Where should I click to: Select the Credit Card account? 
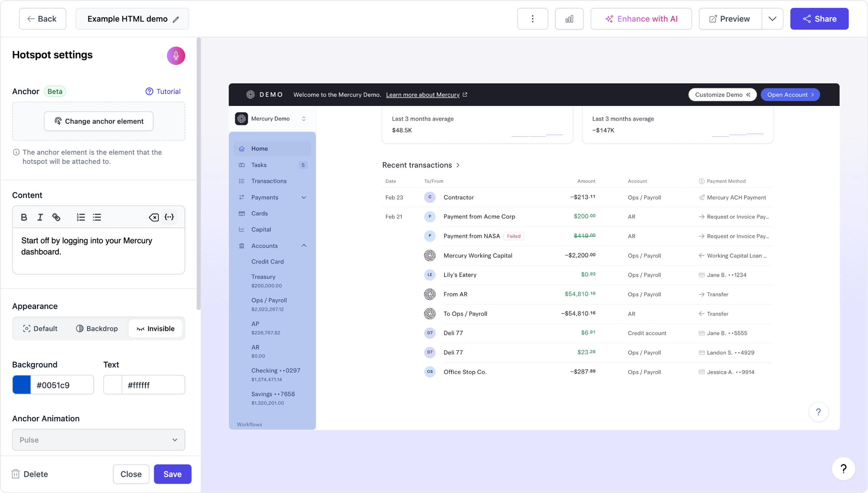(267, 261)
